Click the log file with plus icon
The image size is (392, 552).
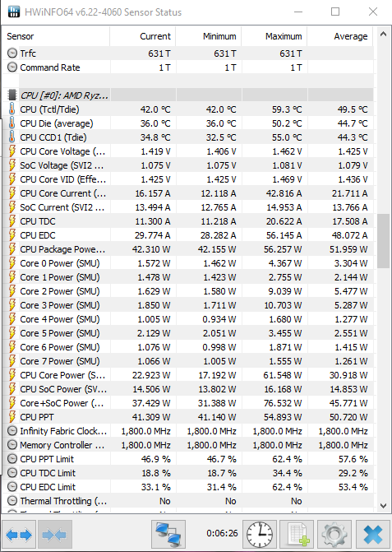click(298, 535)
